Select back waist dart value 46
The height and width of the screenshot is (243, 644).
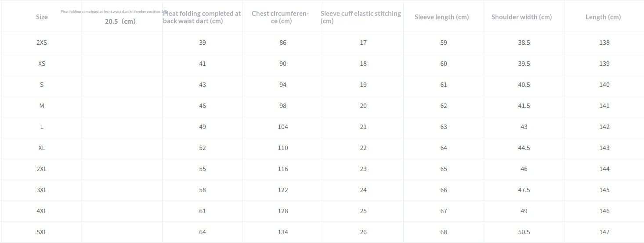click(203, 106)
